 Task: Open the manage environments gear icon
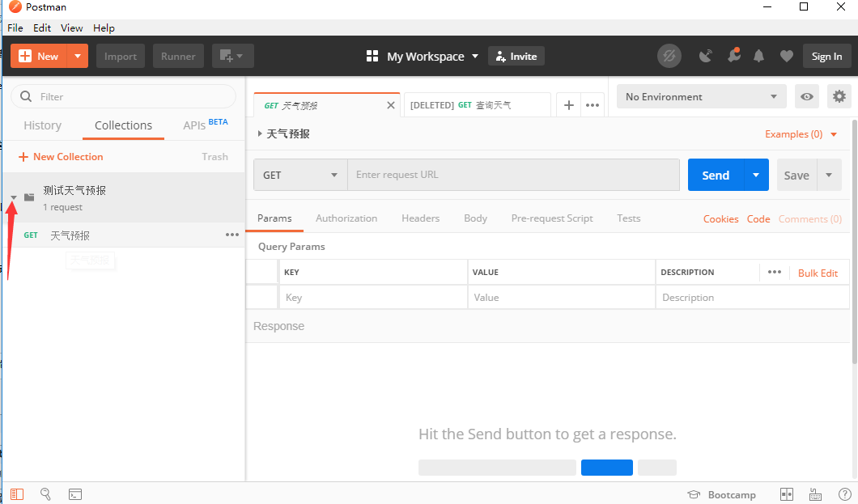839,97
